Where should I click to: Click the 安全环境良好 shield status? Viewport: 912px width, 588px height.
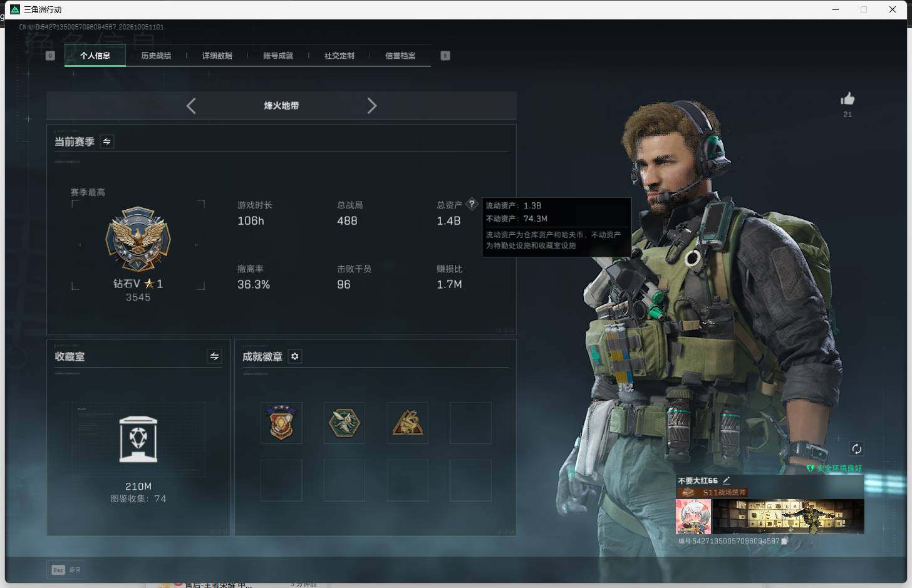834,468
